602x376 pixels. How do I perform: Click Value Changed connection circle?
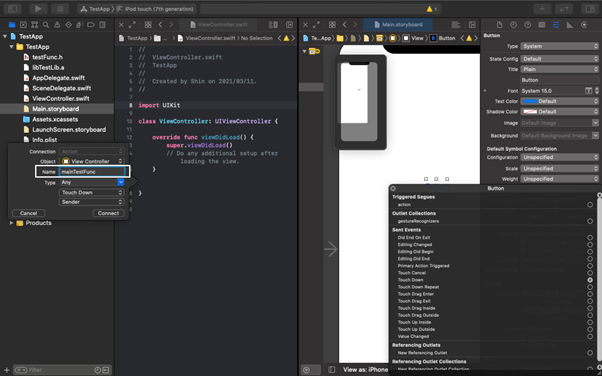click(590, 336)
